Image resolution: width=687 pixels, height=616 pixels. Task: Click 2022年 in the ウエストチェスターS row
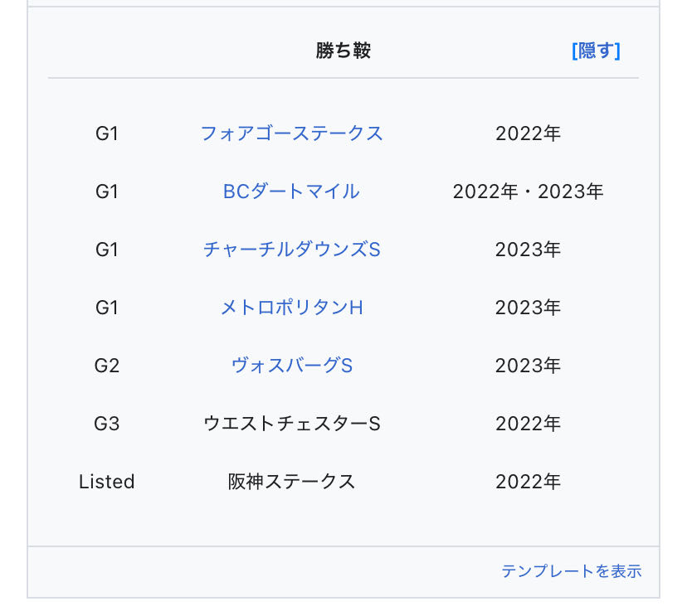(528, 424)
